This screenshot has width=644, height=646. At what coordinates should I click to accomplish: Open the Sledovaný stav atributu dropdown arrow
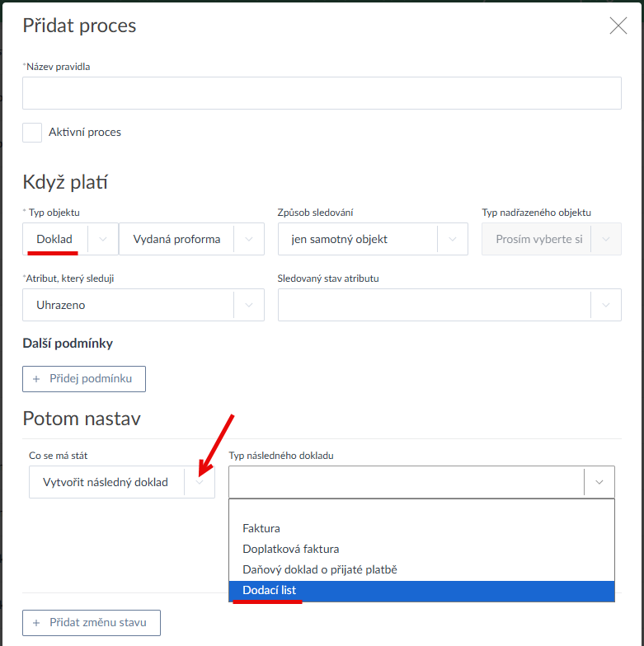pyautogui.click(x=606, y=305)
